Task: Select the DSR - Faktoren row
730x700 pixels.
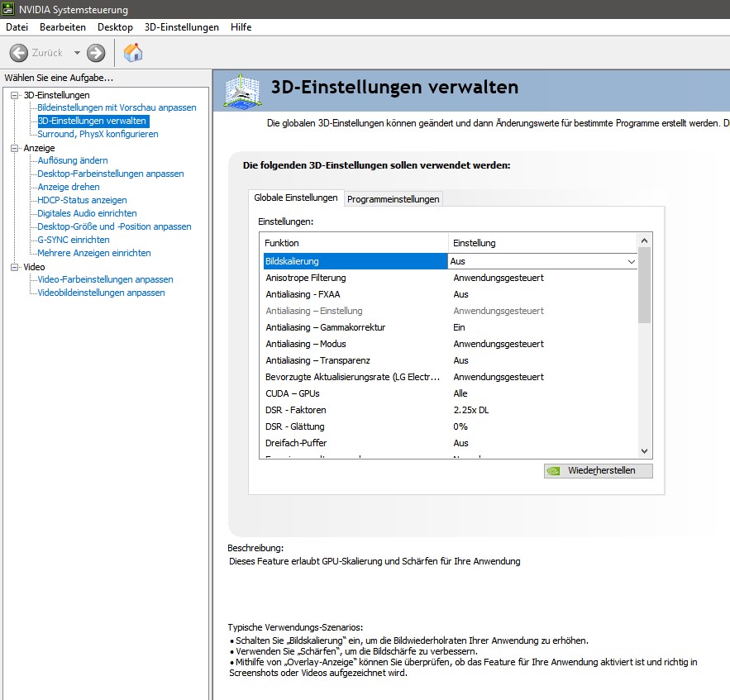Action: 451,410
